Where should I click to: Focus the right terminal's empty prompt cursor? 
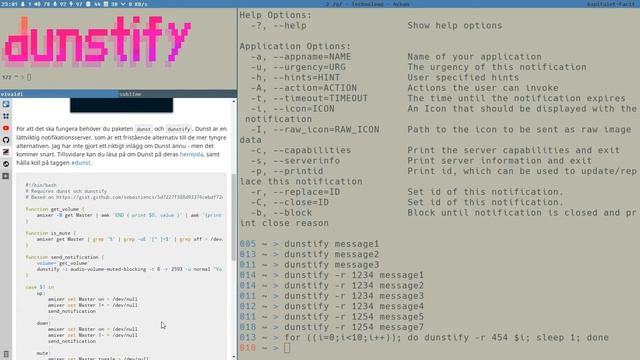click(287, 348)
